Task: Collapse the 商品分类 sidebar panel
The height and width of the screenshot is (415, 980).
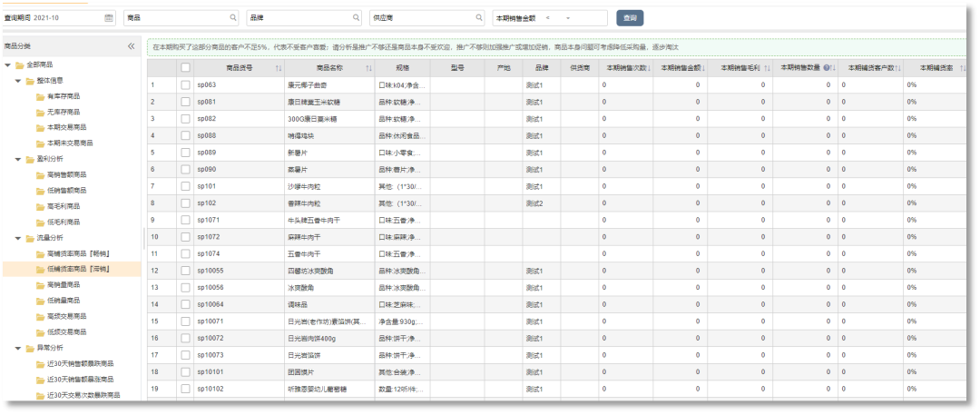Action: [131, 45]
